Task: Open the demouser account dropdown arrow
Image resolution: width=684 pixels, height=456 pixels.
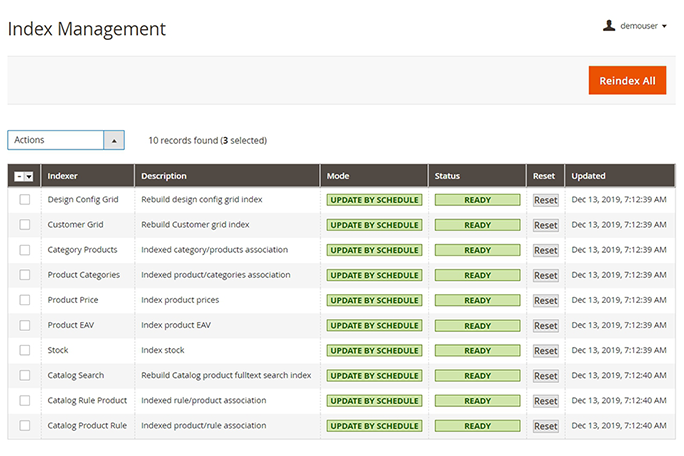Action: [x=664, y=27]
